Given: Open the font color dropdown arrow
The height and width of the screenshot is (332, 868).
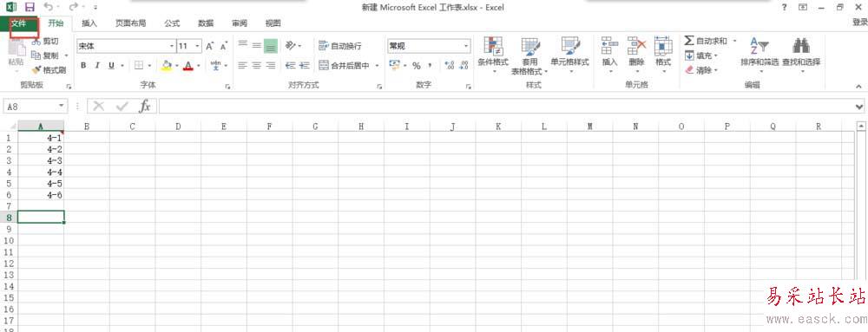Looking at the screenshot, I should (198, 66).
